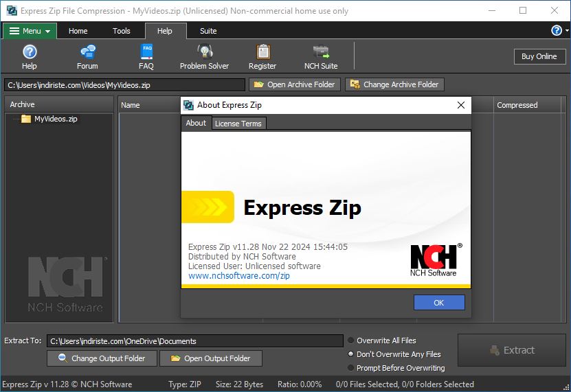The height and width of the screenshot is (392, 571).
Task: Click status text 'Type: ZIP'
Action: click(185, 384)
